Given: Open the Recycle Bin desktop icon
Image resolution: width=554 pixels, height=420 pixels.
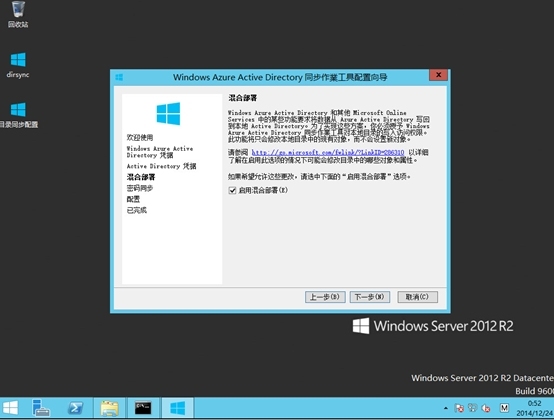Looking at the screenshot, I should (x=18, y=14).
